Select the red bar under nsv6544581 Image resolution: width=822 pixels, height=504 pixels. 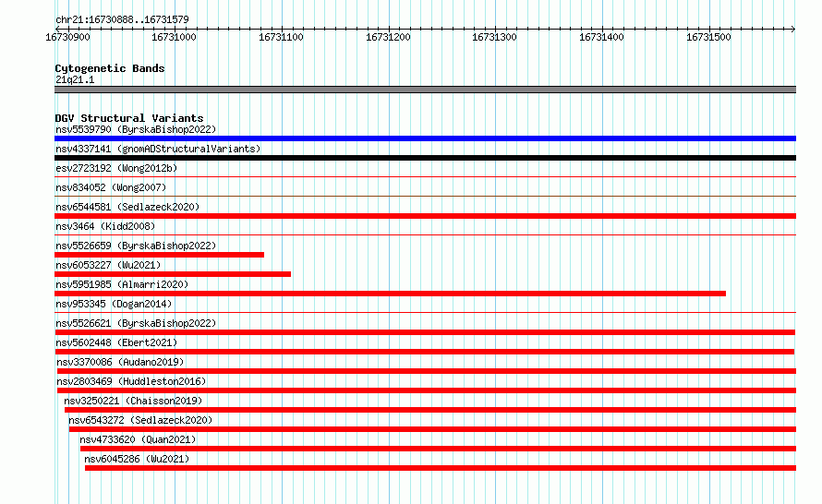[x=425, y=216]
